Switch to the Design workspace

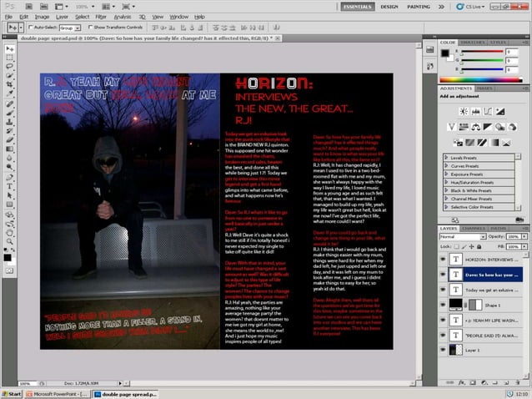[389, 7]
